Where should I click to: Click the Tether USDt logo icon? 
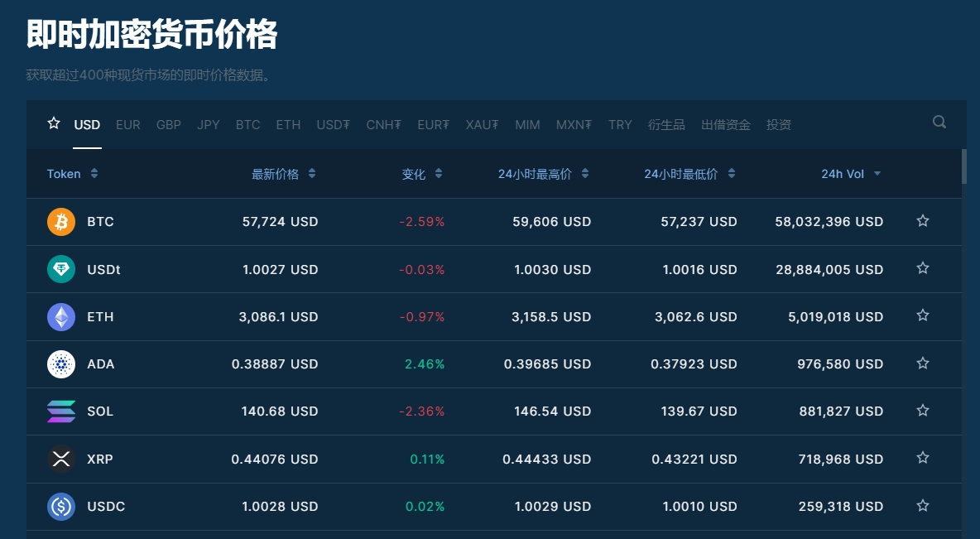(x=61, y=269)
